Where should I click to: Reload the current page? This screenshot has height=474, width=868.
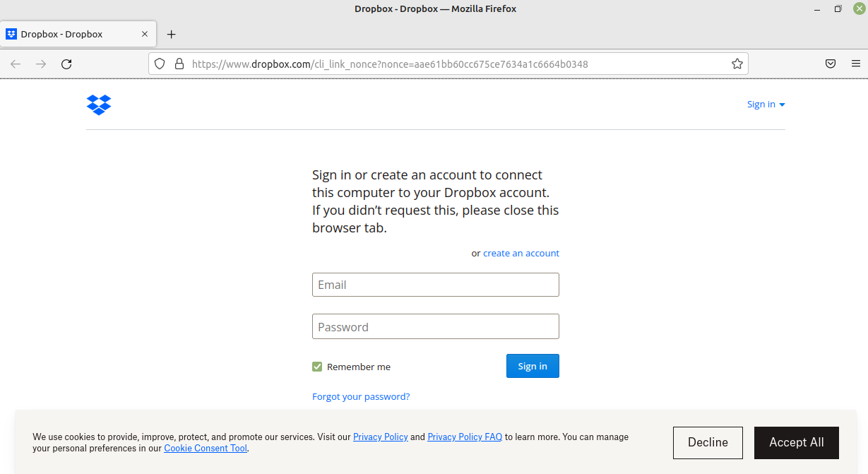tap(66, 64)
